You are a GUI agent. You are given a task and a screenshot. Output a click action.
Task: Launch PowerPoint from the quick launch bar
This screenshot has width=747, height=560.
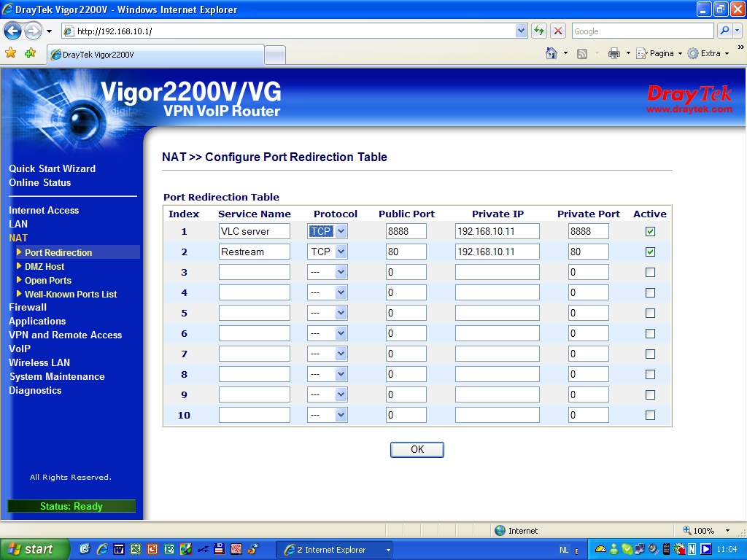pos(152,549)
